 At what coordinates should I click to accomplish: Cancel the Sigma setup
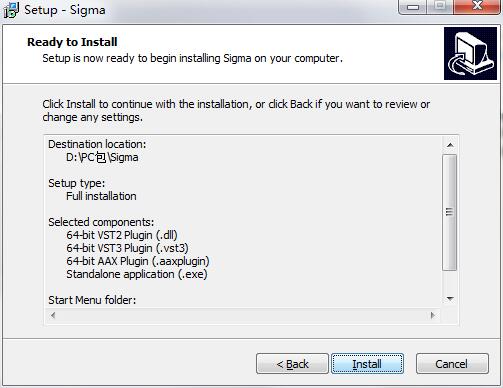pyautogui.click(x=452, y=364)
